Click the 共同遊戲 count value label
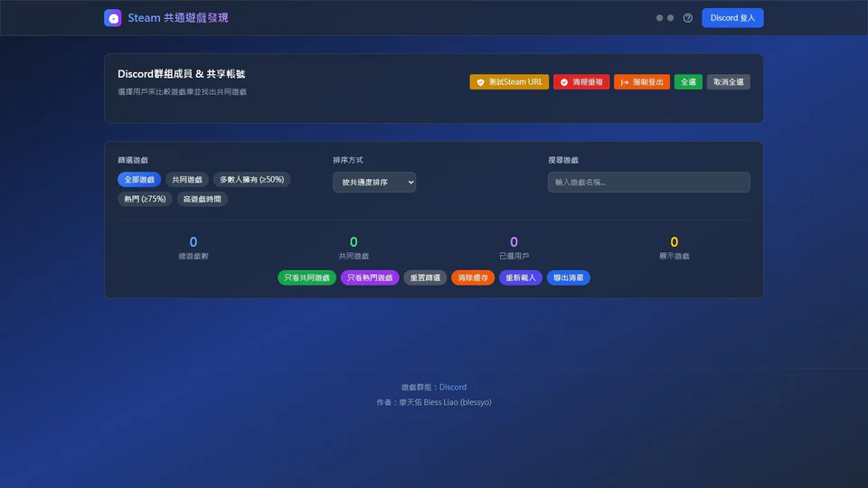868x488 pixels. [354, 256]
